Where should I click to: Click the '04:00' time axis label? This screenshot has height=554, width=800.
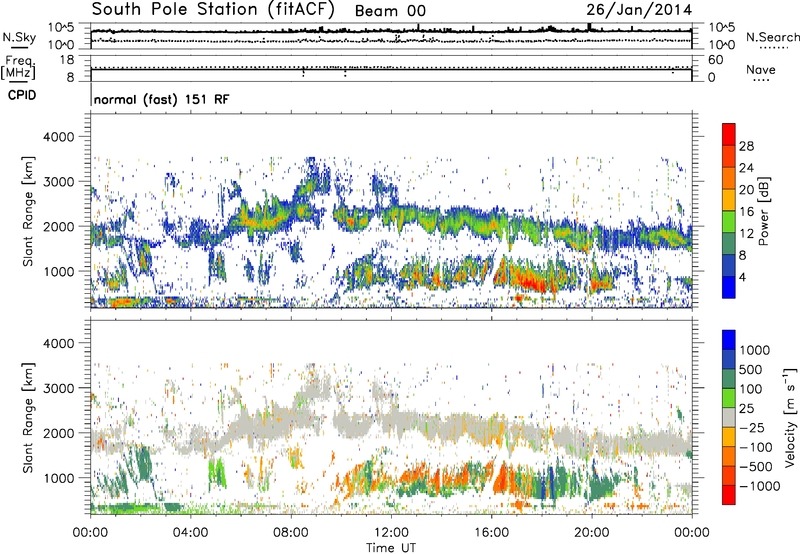click(x=191, y=533)
